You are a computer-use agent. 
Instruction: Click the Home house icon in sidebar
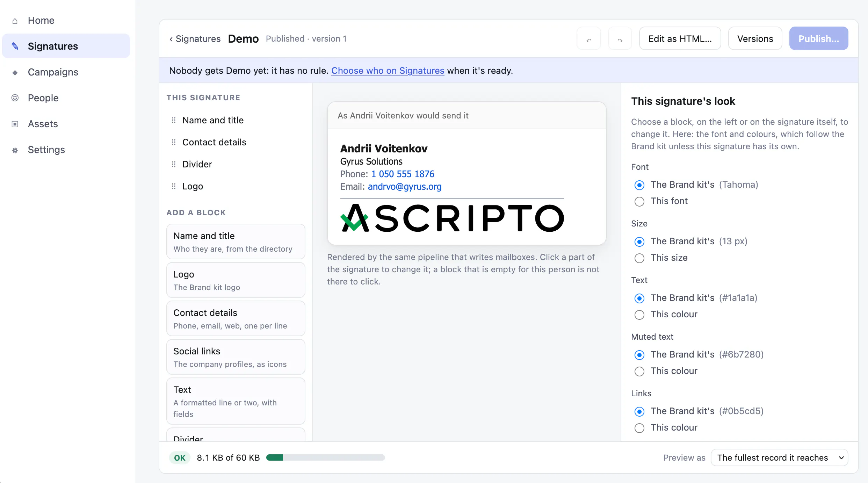15,21
